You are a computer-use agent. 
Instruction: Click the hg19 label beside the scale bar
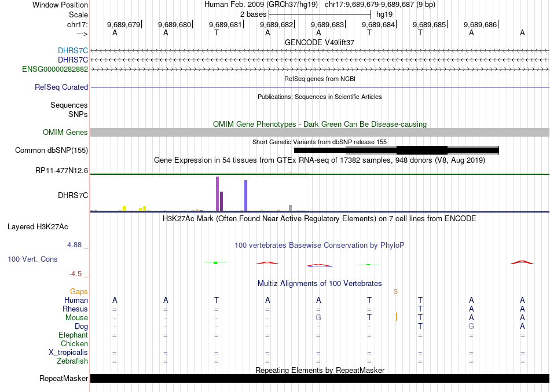tap(384, 14)
